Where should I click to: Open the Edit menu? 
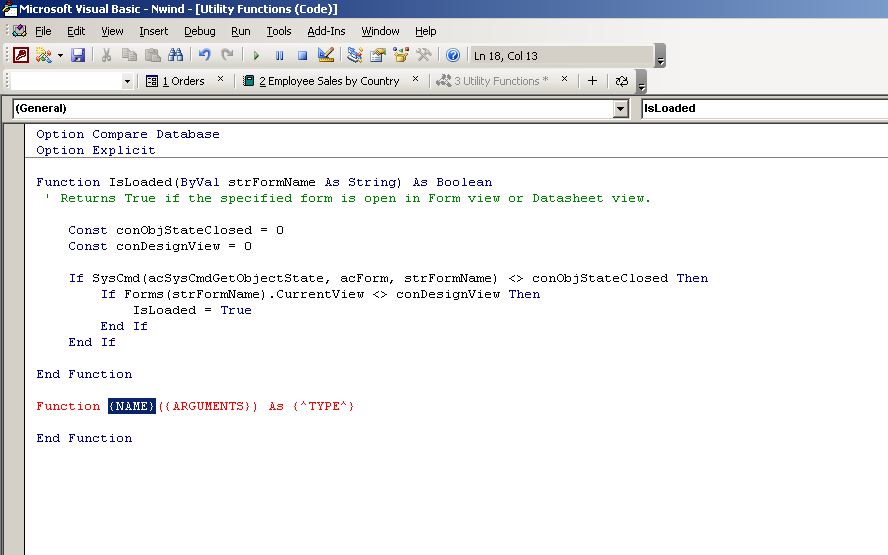[x=76, y=31]
